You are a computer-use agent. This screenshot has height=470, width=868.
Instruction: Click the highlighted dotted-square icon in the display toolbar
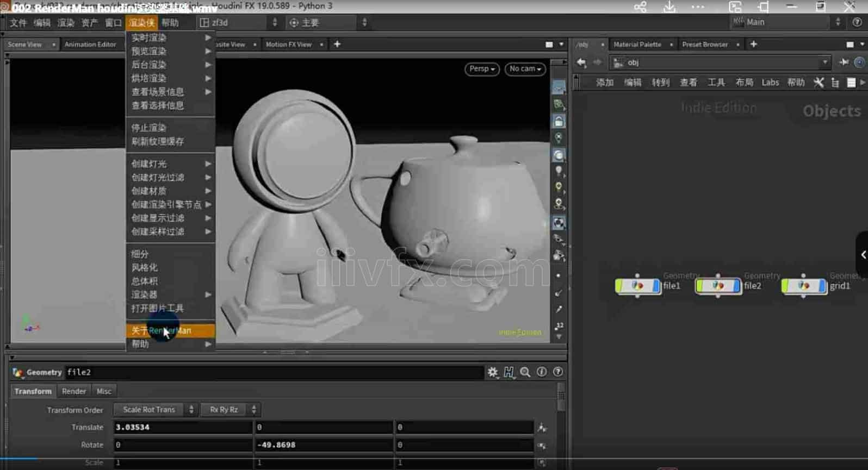click(x=559, y=223)
